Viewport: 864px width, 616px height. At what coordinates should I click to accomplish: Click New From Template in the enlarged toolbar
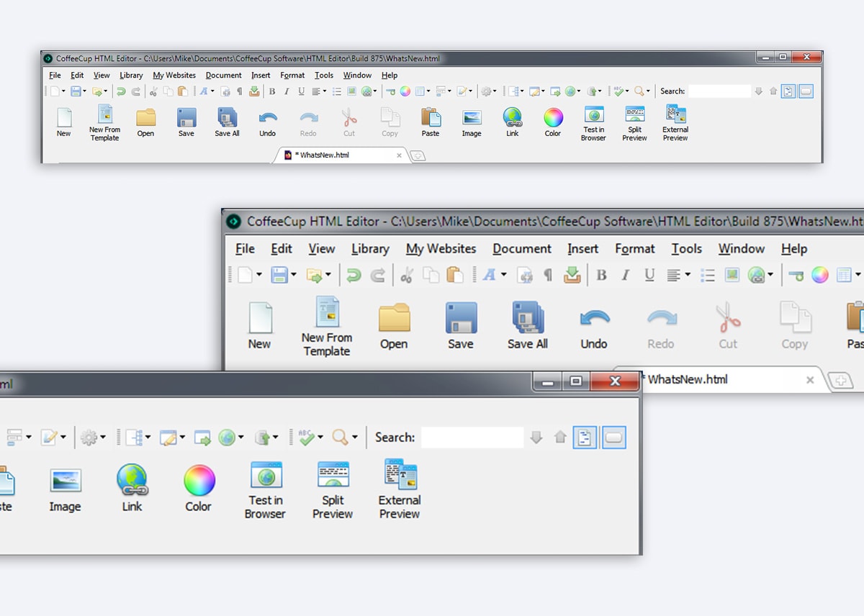coord(326,326)
